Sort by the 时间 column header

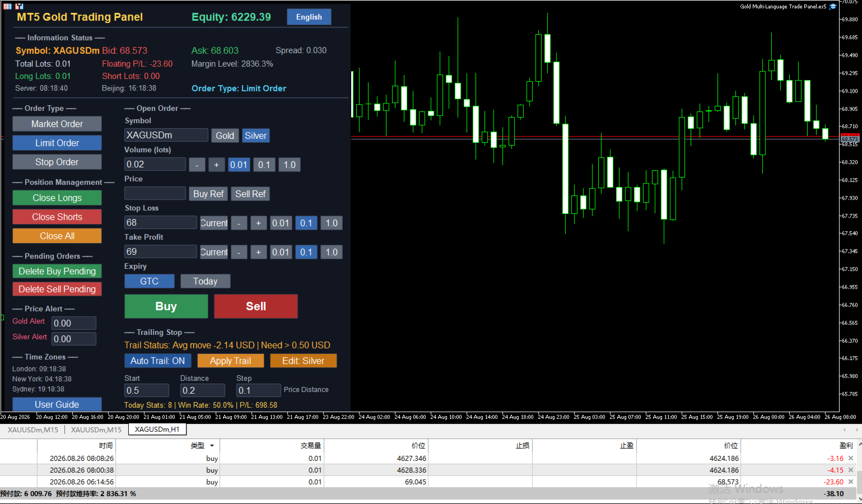(76, 446)
